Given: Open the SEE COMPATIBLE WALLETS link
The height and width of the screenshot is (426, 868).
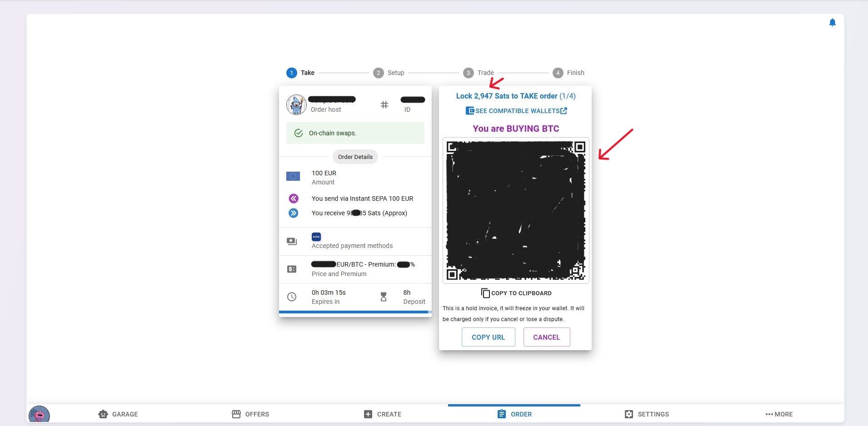Looking at the screenshot, I should 516,110.
